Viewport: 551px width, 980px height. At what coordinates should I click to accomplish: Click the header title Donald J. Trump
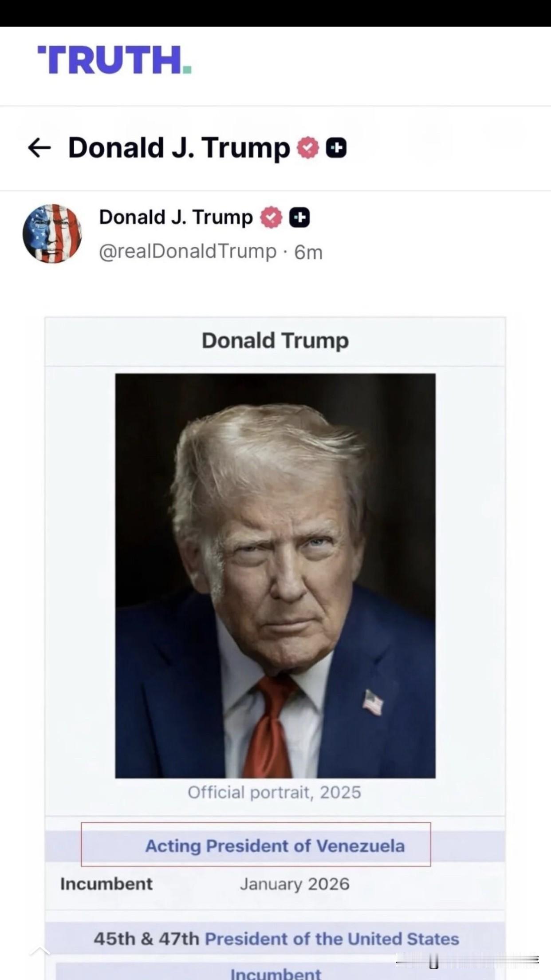tap(179, 148)
